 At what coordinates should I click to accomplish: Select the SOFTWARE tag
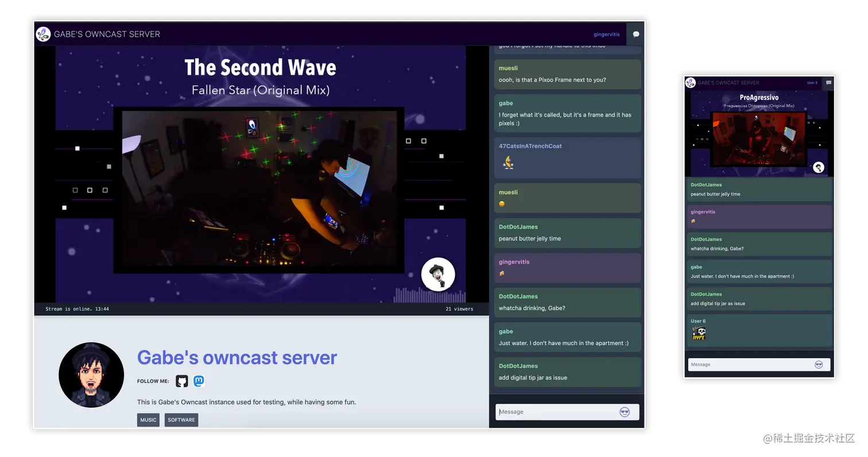[x=181, y=420]
